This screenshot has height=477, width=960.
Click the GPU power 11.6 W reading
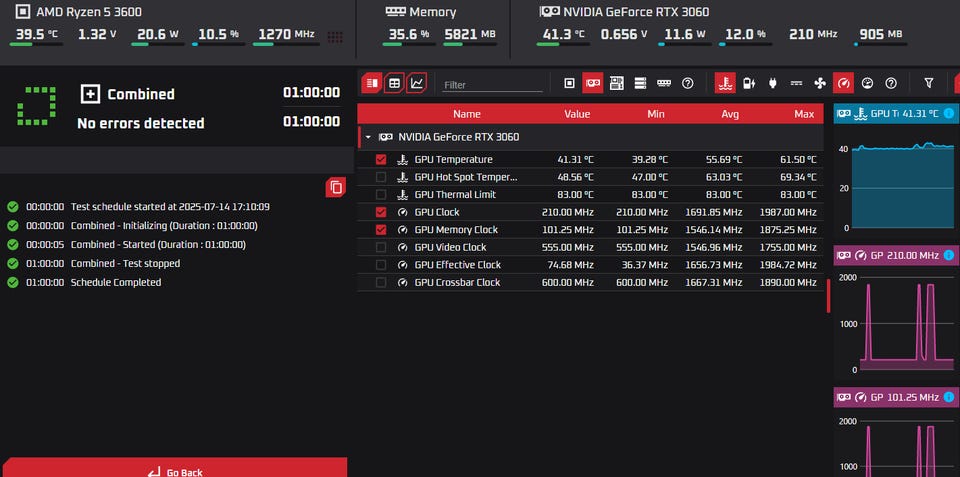(x=685, y=34)
